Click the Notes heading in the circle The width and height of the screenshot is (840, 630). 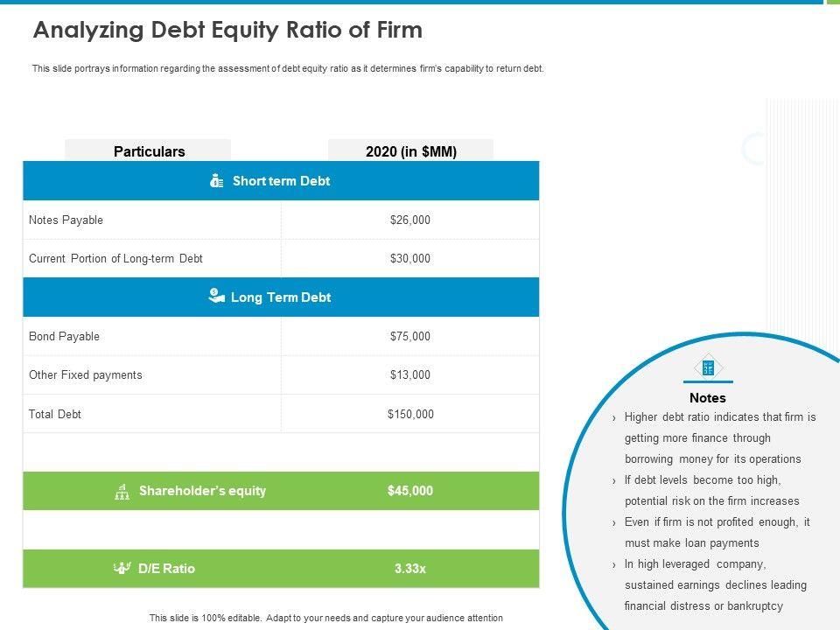708,398
